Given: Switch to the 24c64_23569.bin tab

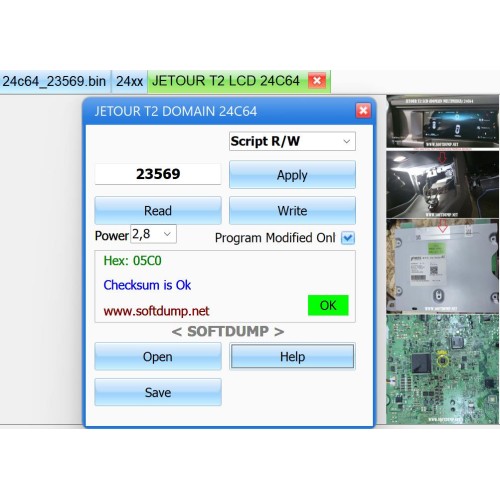Looking at the screenshot, I should pos(54,82).
